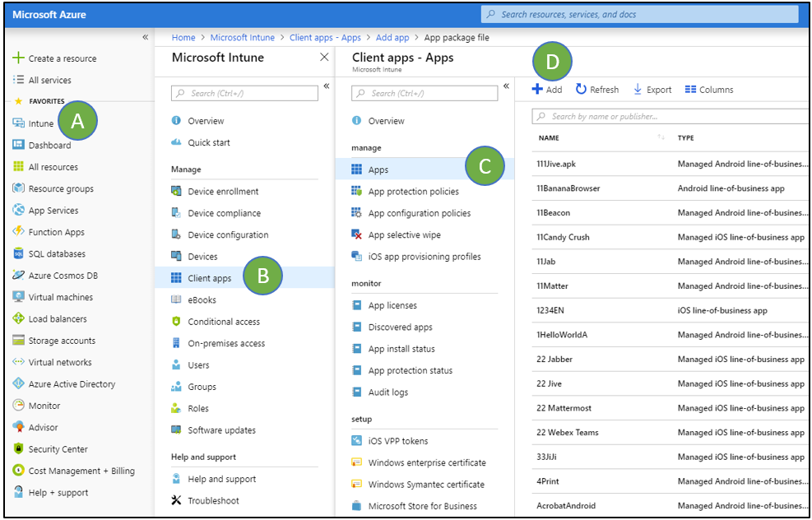Screen dimensions: 812x520
Task: Select the Azure Cosmos DB icon
Action: pyautogui.click(x=19, y=276)
